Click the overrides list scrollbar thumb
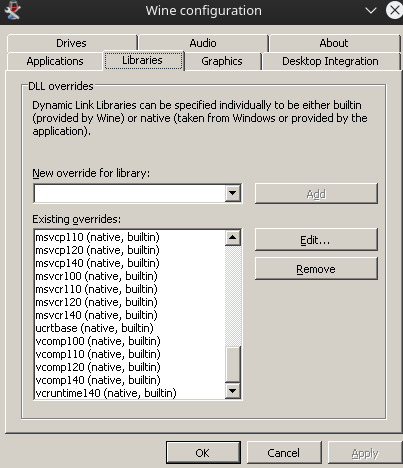This screenshot has width=403, height=468. pos(233,364)
